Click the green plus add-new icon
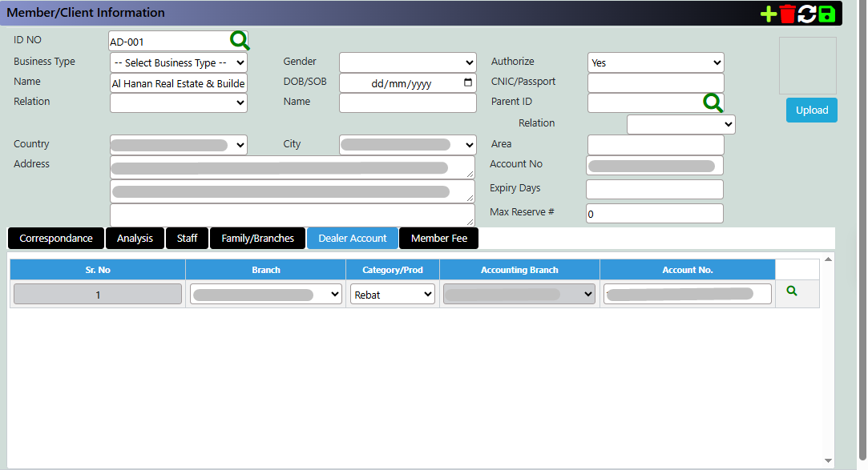The image size is (868, 470). click(x=769, y=14)
